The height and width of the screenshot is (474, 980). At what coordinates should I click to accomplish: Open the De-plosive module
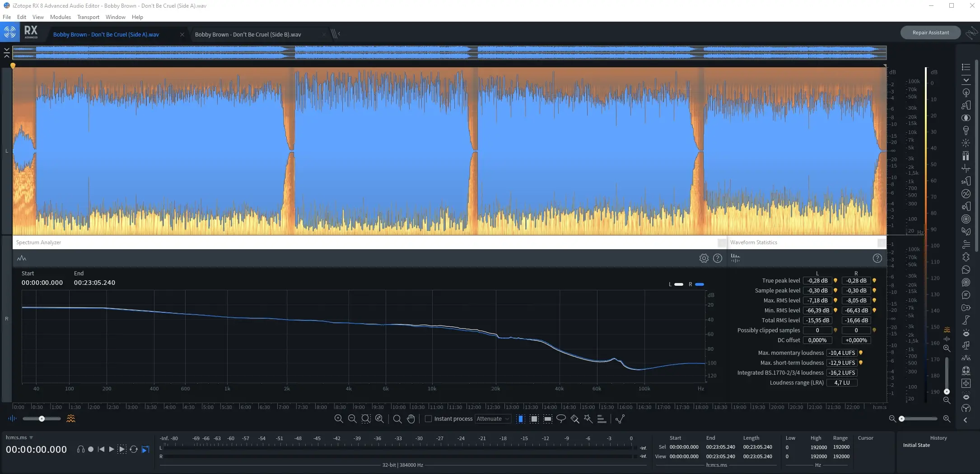966,206
